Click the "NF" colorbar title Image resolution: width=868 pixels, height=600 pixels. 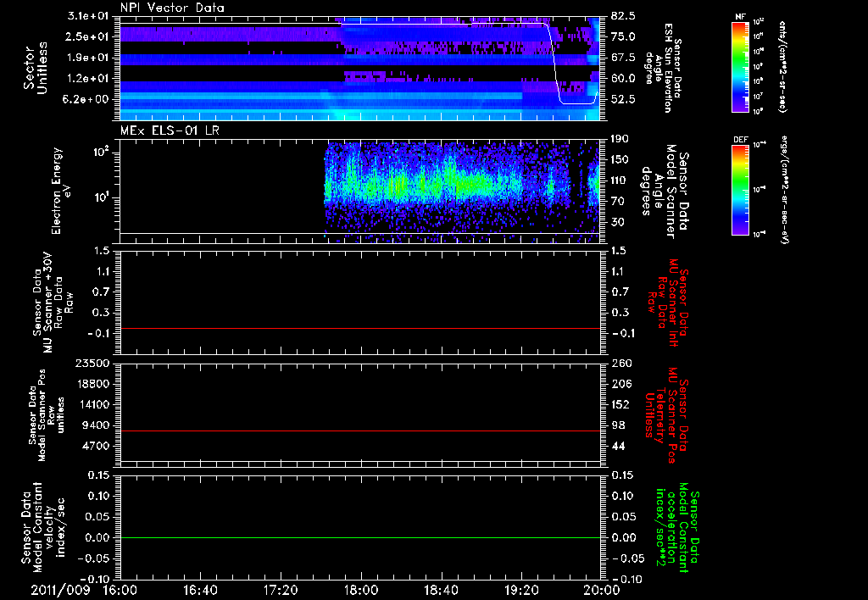[x=740, y=17]
